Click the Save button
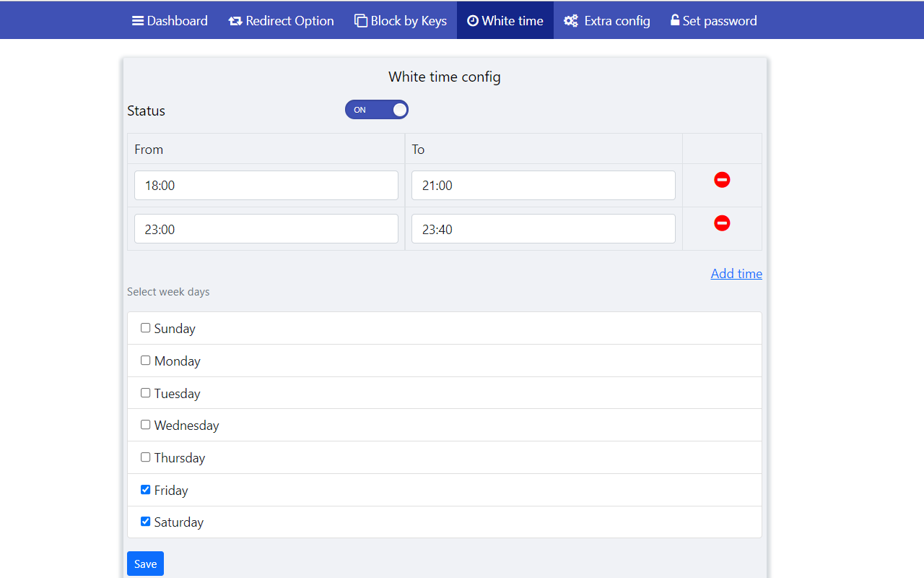924x578 pixels. pos(145,564)
